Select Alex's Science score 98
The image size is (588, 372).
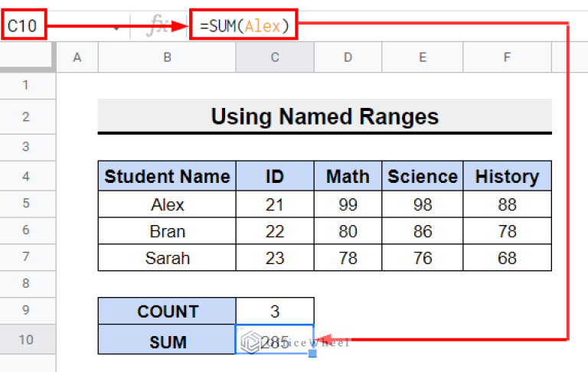(423, 204)
